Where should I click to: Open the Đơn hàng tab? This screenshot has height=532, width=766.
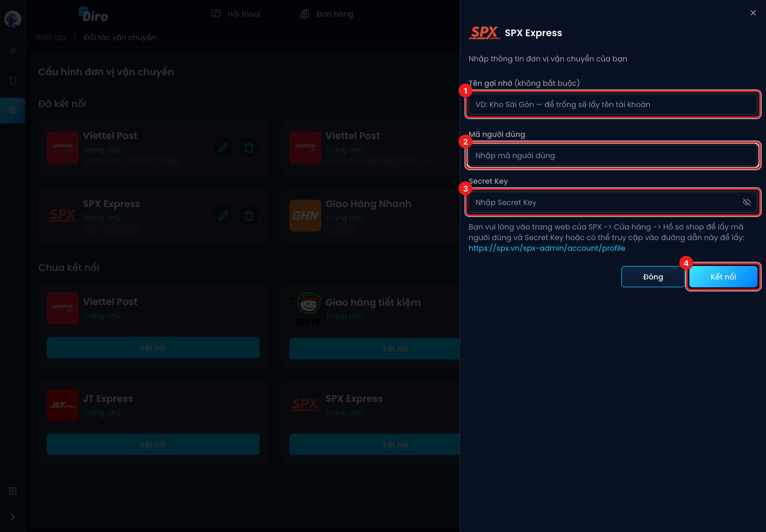[x=327, y=14]
